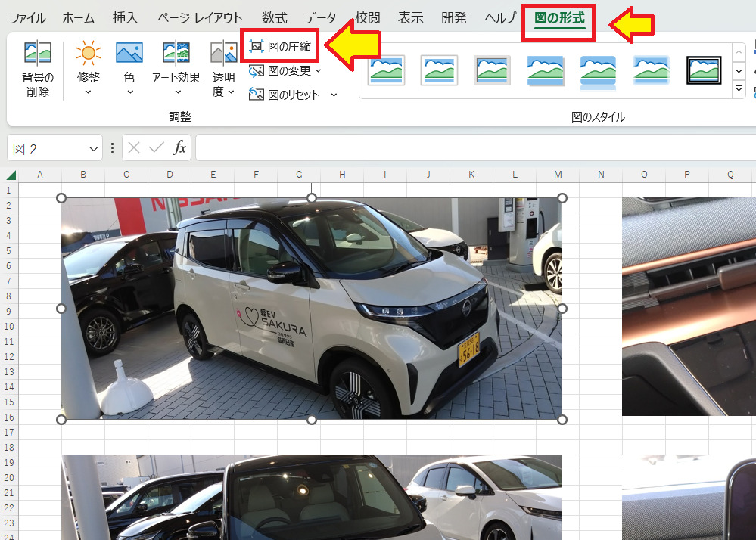The height and width of the screenshot is (540, 756).
Task: Click the insert function fx button
Action: tap(179, 148)
